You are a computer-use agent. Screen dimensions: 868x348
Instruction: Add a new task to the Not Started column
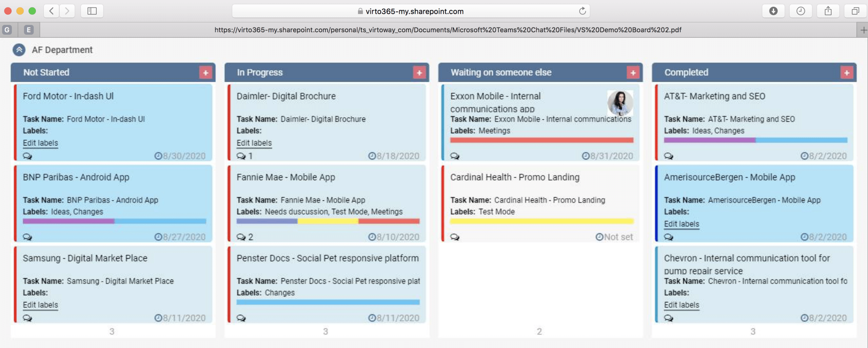206,72
